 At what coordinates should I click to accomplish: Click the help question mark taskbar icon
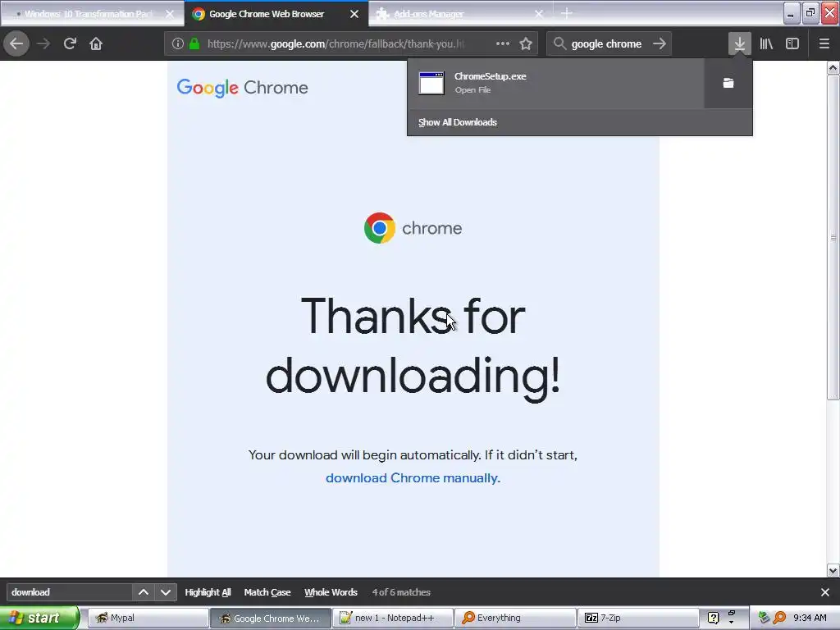coord(713,619)
